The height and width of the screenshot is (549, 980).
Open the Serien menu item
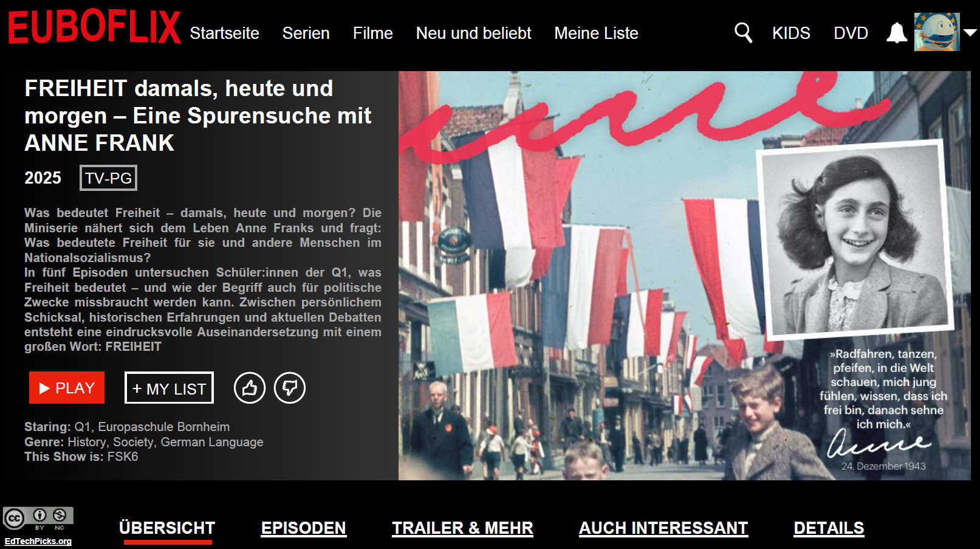pos(306,33)
